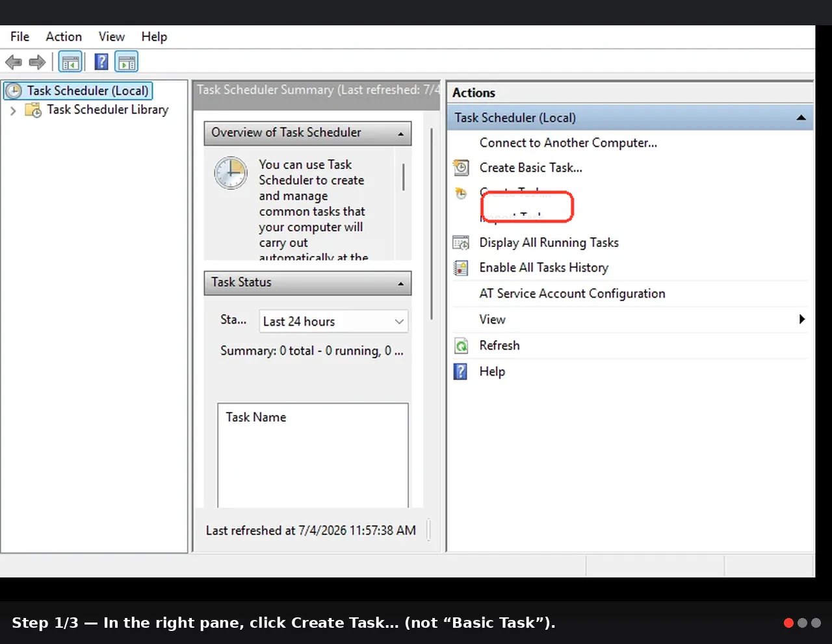Collapse the Task Scheduler (Local) actions group
The height and width of the screenshot is (644, 832).
pyautogui.click(x=801, y=118)
